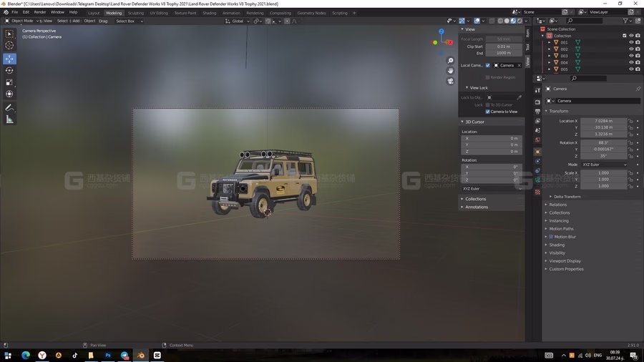
Task: Switch to the Shading workspace tab
Action: (209, 13)
